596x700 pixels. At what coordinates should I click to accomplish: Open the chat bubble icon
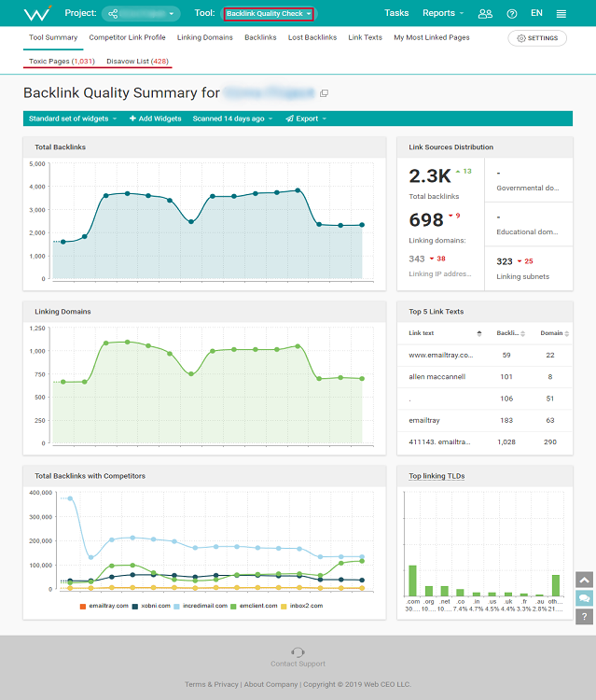pos(584,598)
